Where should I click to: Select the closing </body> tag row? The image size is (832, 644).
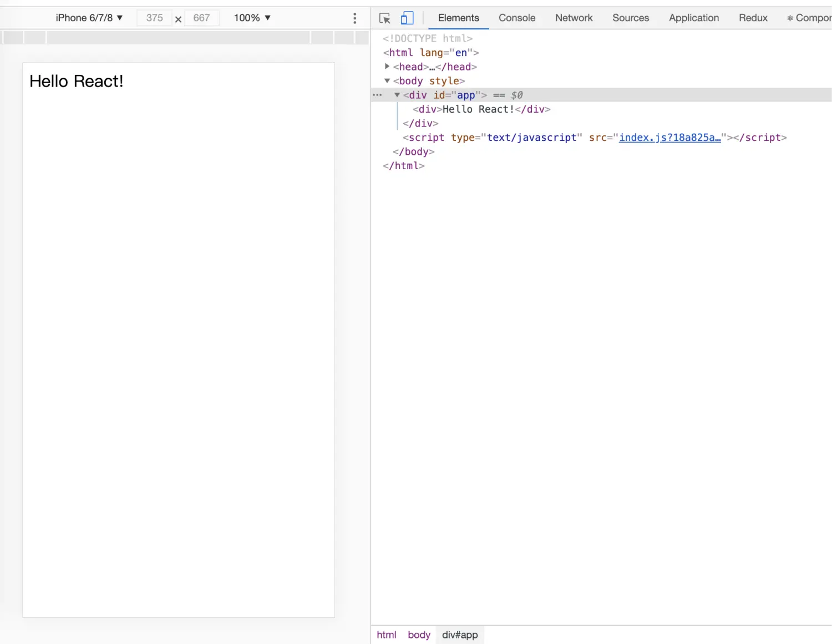click(x=602, y=151)
